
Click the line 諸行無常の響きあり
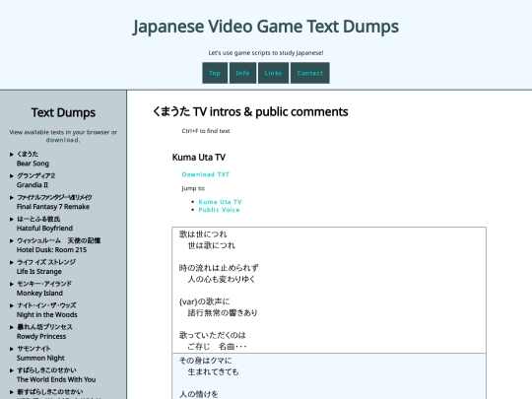(223, 313)
